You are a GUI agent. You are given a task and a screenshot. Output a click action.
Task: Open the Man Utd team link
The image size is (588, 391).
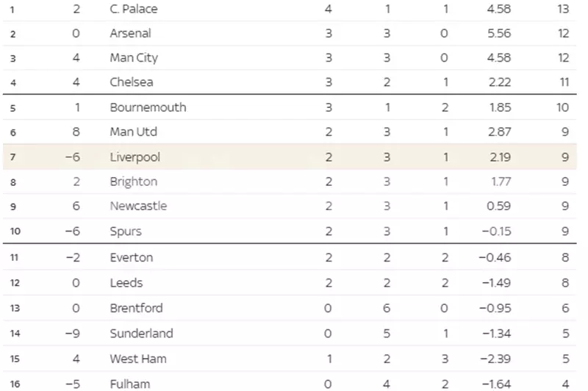[x=133, y=132]
